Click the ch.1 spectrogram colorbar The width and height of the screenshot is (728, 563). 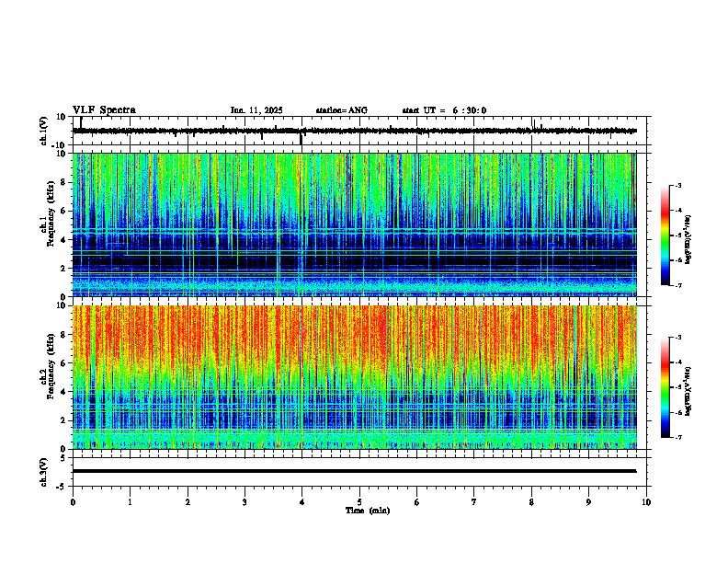tap(665, 236)
